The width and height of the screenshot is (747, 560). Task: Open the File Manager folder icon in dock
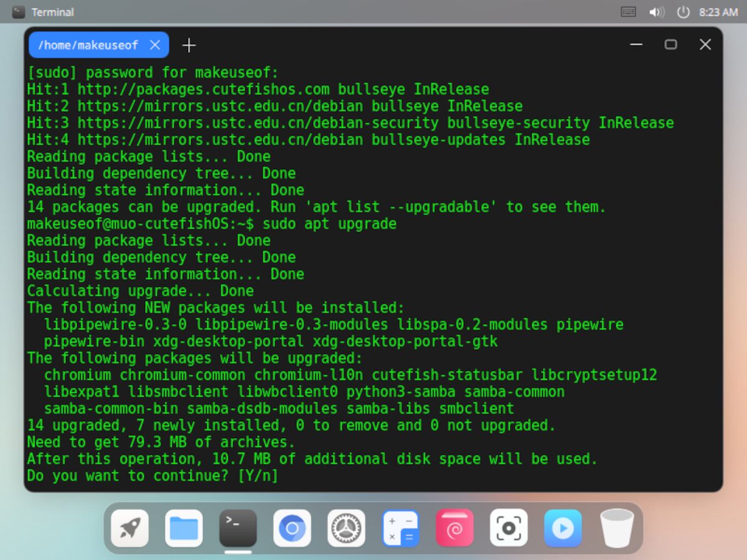coord(184,528)
